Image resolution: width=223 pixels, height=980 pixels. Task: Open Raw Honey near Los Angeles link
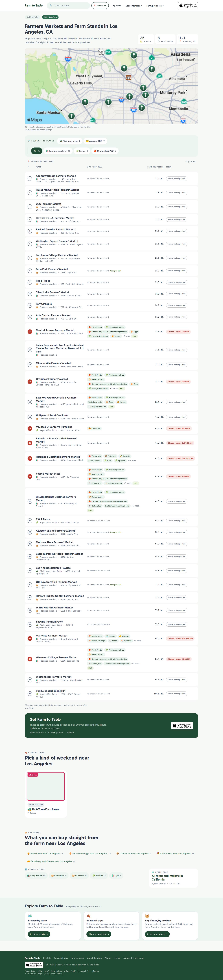point(45,853)
